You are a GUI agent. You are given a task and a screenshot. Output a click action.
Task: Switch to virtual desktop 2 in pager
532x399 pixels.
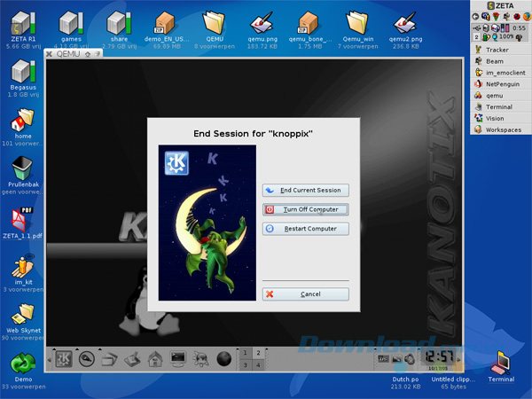[x=258, y=352]
